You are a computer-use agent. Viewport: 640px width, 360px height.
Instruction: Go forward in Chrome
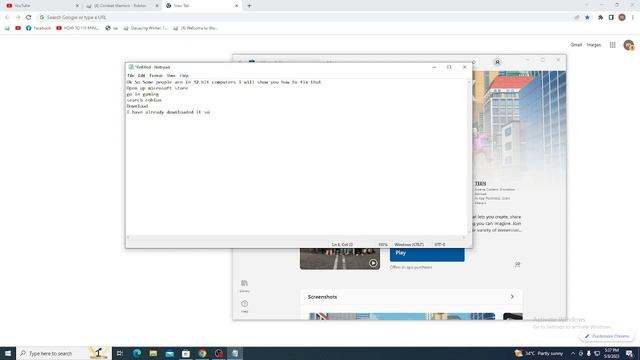[x=18, y=17]
